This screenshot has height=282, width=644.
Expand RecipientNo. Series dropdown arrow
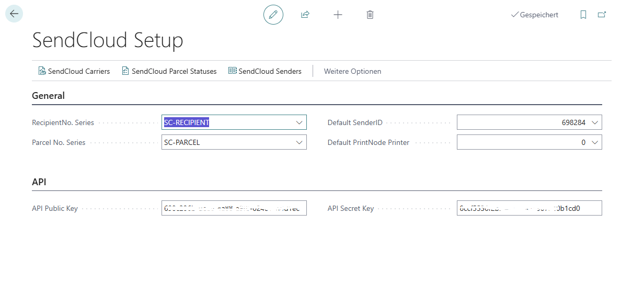pos(300,122)
